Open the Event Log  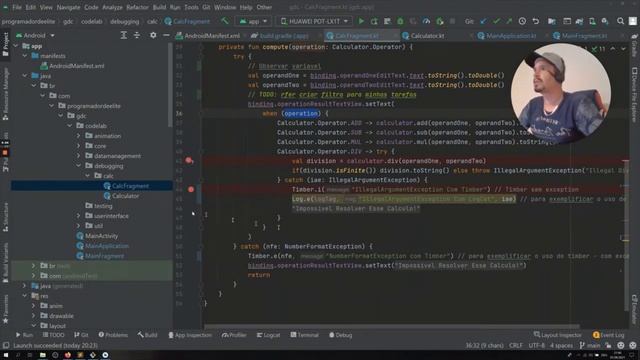point(609,335)
